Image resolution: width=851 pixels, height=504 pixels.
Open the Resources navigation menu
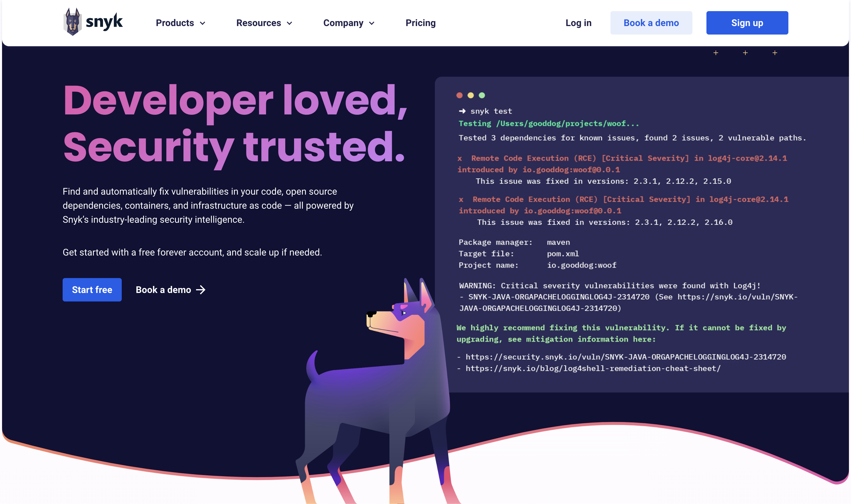(x=265, y=23)
